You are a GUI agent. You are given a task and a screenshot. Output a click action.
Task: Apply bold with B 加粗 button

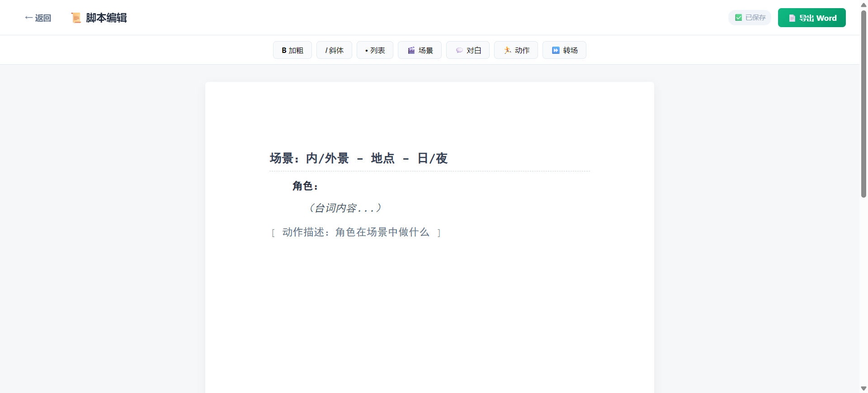292,50
